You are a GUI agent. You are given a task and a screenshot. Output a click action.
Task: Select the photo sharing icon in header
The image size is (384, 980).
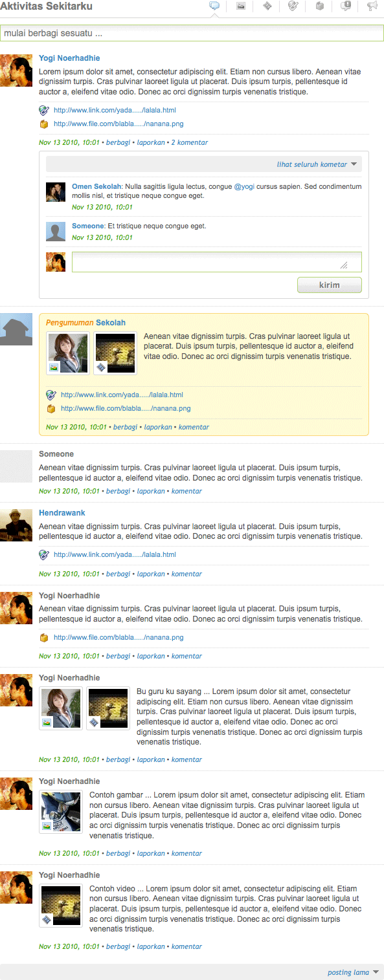point(241,6)
